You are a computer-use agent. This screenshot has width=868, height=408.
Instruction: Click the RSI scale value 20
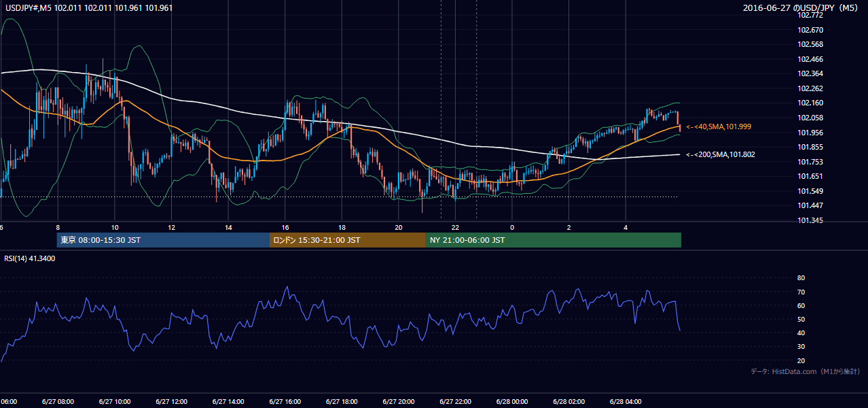coord(801,360)
